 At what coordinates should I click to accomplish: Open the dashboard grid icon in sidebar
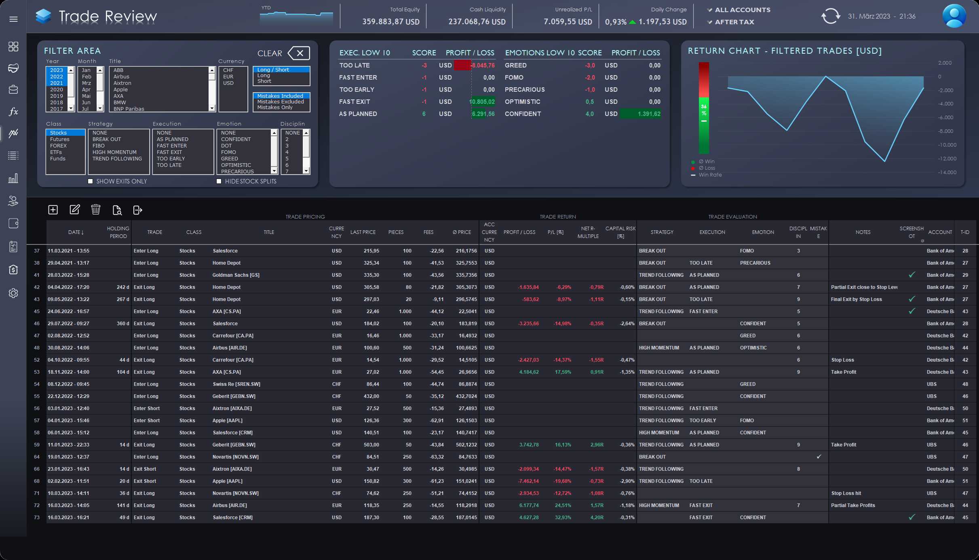point(13,46)
